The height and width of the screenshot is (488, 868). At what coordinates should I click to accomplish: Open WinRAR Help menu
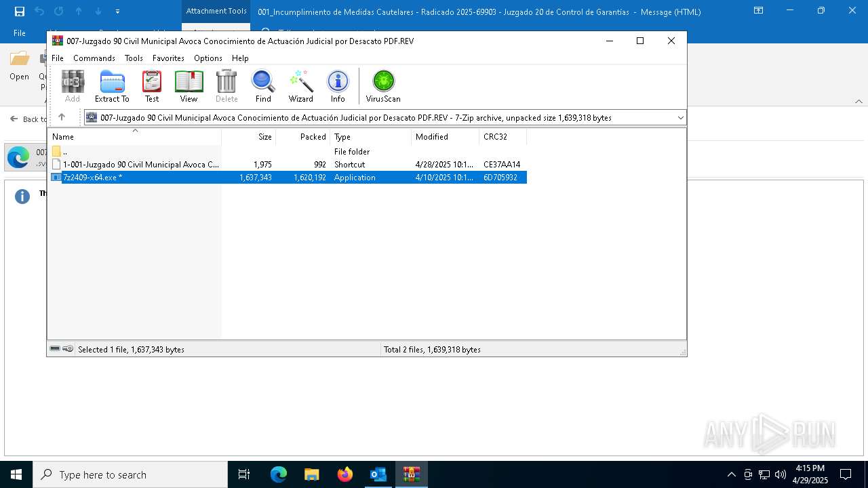pyautogui.click(x=240, y=58)
